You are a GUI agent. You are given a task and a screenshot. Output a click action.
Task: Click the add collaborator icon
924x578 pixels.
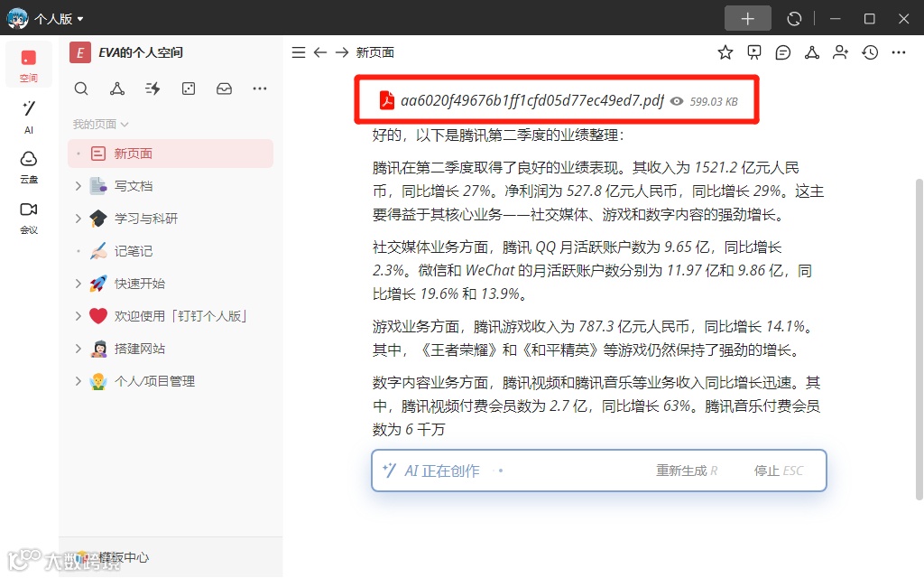pos(841,52)
